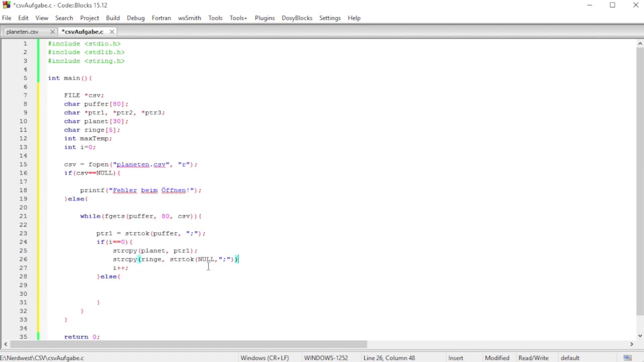Click the #include <string.h> line
This screenshot has height=362, width=644.
point(86,61)
